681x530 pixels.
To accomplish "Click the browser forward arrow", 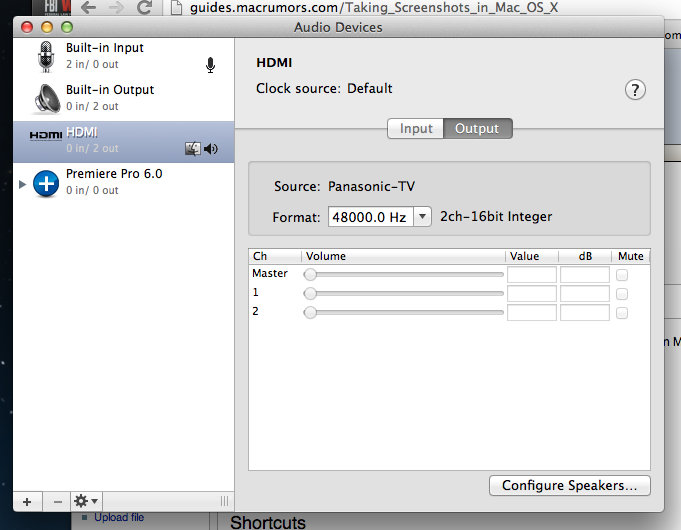I will tap(116, 7).
